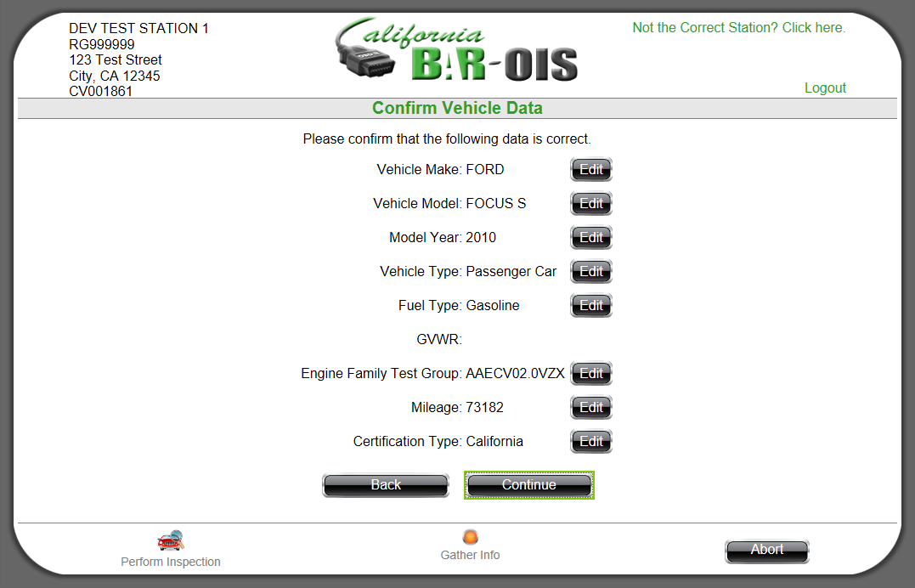Click the address '123 Test Street'
Screen dimensions: 915x588
coord(116,59)
